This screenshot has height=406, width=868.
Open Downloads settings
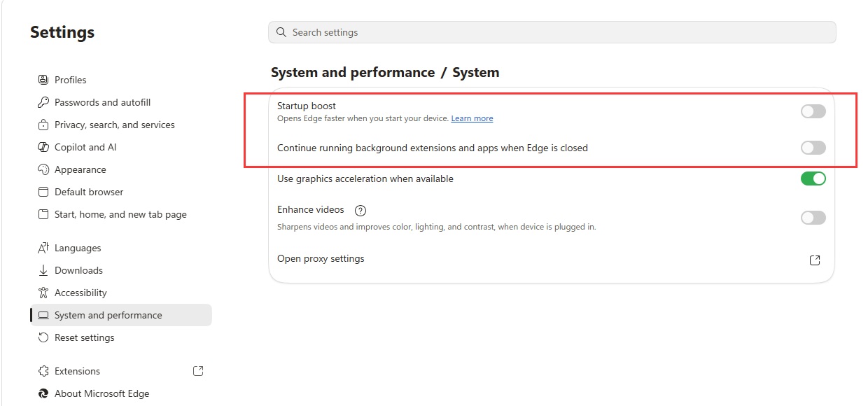click(x=121, y=270)
